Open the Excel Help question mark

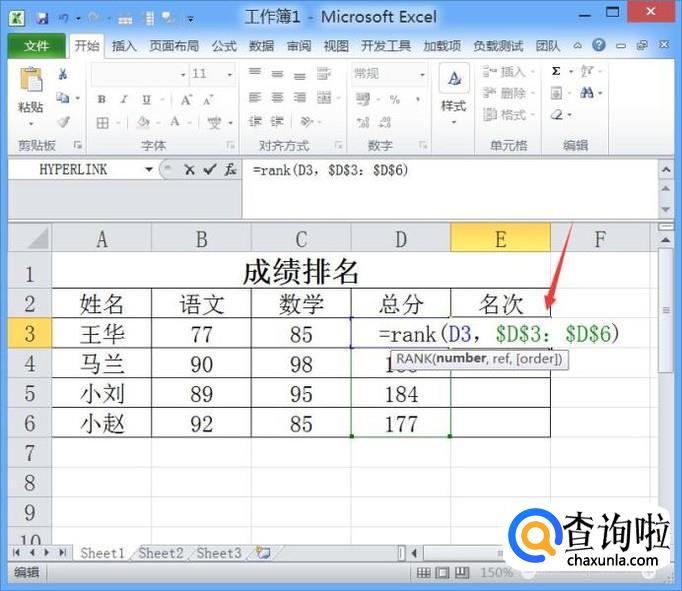599,45
